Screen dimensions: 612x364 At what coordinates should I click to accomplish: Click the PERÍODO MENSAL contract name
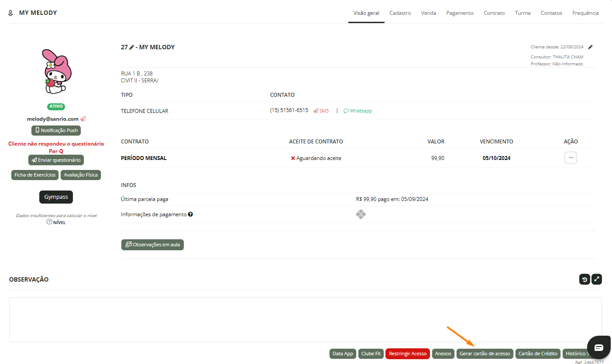[144, 158]
